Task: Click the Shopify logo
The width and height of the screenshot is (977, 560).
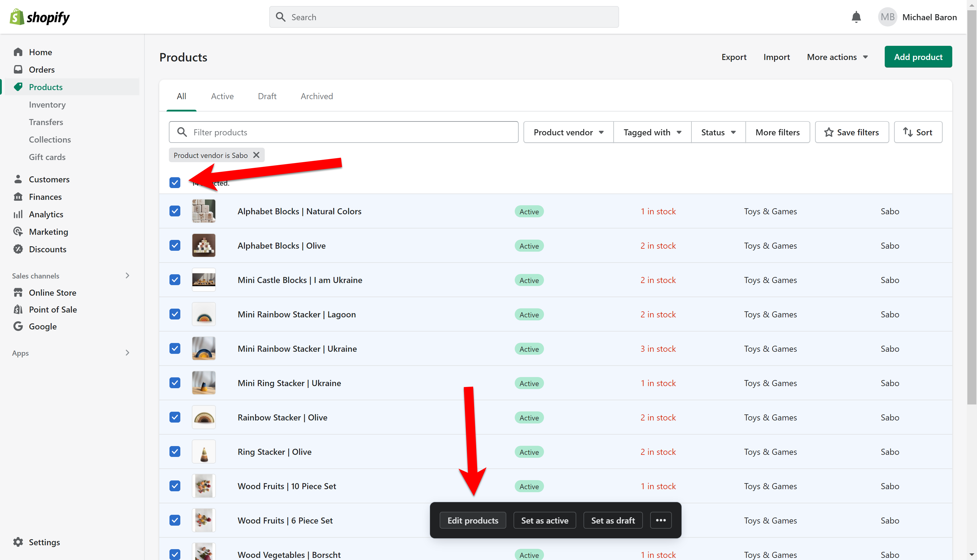Action: (39, 17)
